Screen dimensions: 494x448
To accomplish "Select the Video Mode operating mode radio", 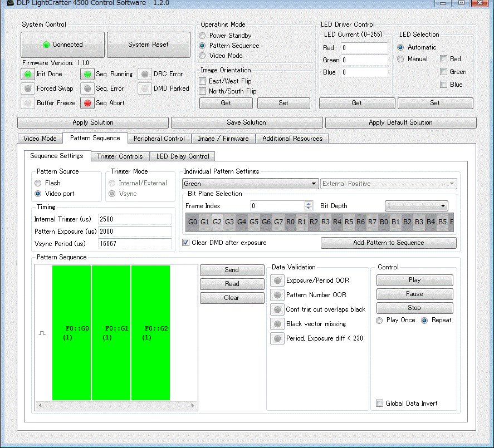I will [x=202, y=56].
